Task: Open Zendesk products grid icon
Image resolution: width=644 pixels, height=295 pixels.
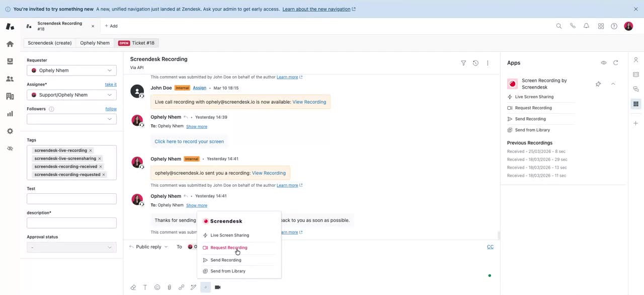Action: tap(601, 26)
